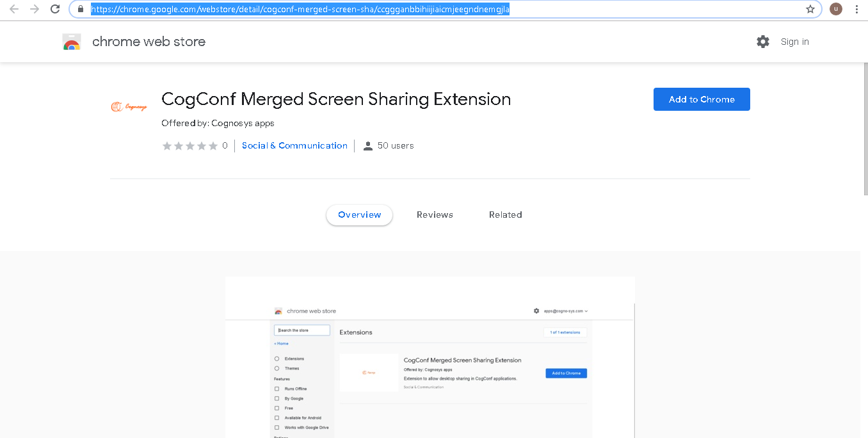Open Social & Communication category link
The height and width of the screenshot is (438, 868).
pyautogui.click(x=294, y=146)
